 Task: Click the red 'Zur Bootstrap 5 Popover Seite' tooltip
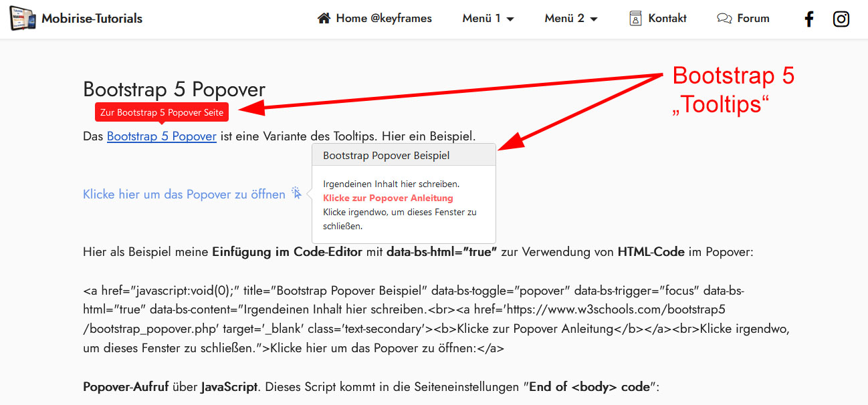pyautogui.click(x=162, y=112)
